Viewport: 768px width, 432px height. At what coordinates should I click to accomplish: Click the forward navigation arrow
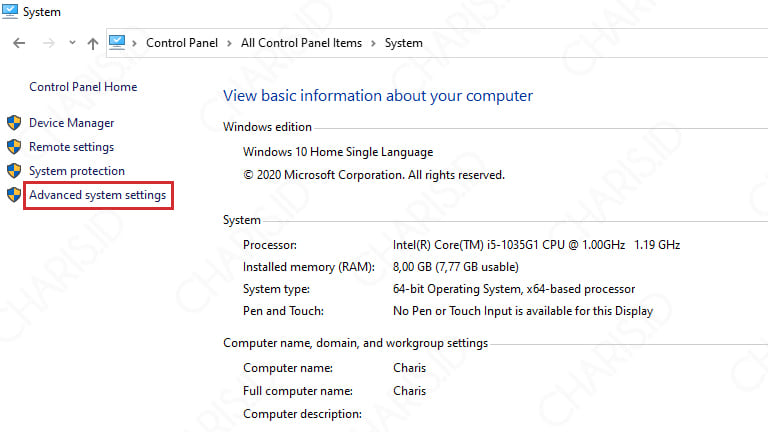coord(48,43)
